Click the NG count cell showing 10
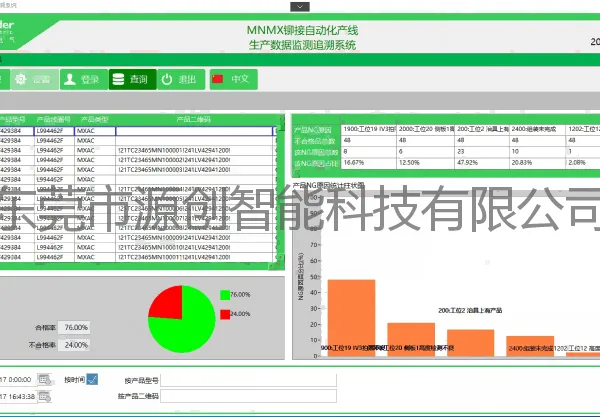 [538, 151]
